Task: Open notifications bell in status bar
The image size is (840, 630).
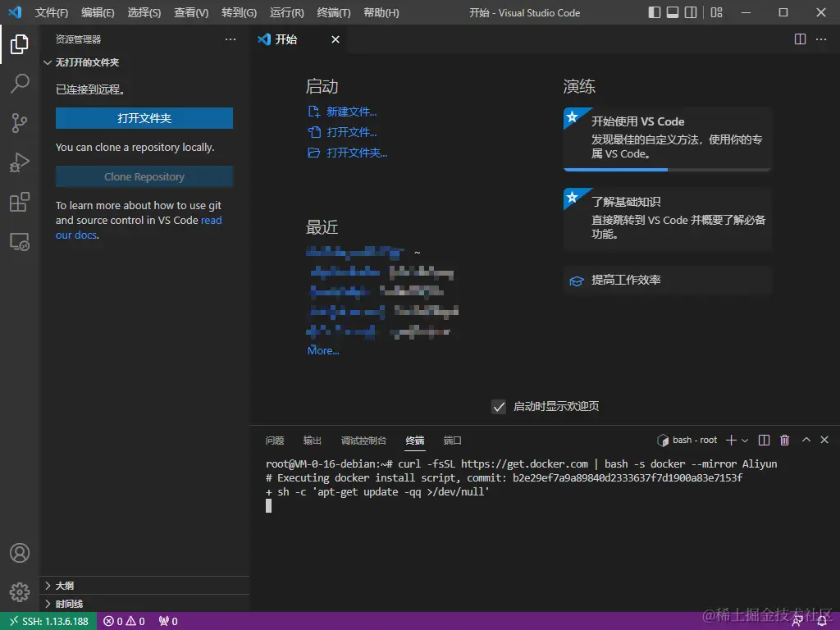Action: [x=822, y=622]
